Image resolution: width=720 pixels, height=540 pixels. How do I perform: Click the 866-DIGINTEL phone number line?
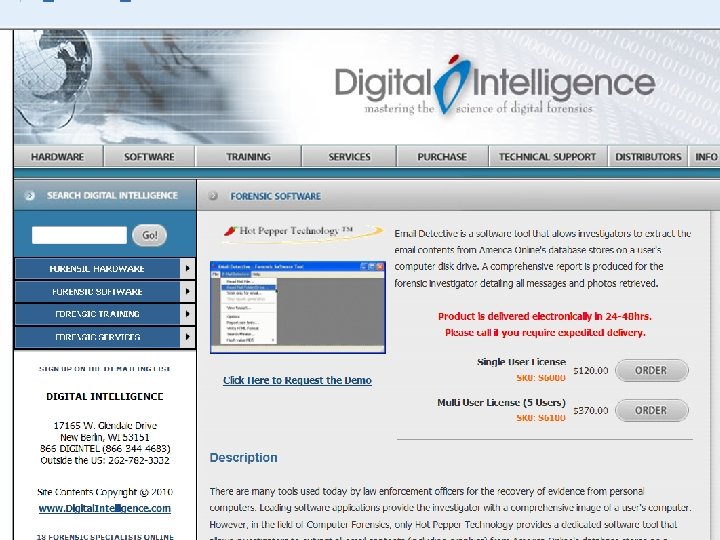point(105,449)
